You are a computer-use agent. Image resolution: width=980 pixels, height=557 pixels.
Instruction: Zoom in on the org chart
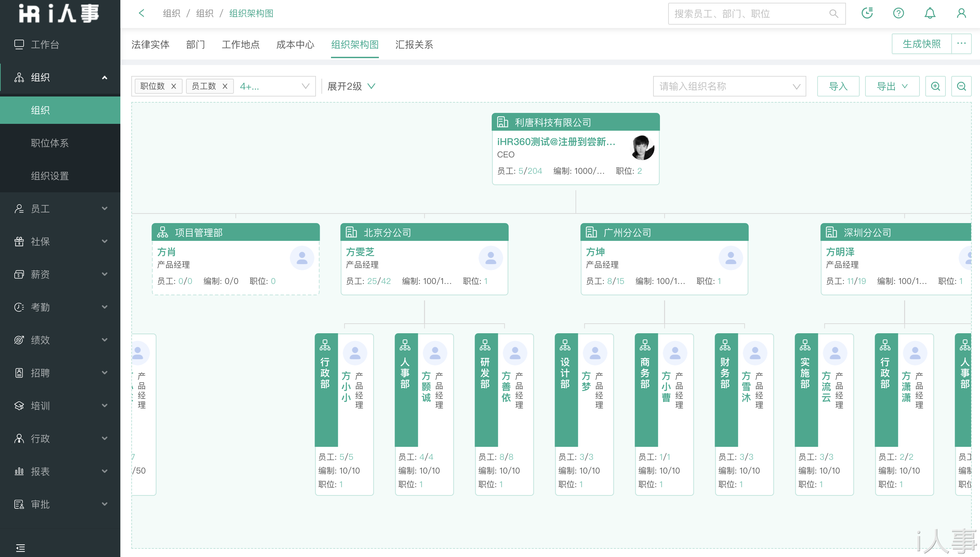tap(935, 86)
